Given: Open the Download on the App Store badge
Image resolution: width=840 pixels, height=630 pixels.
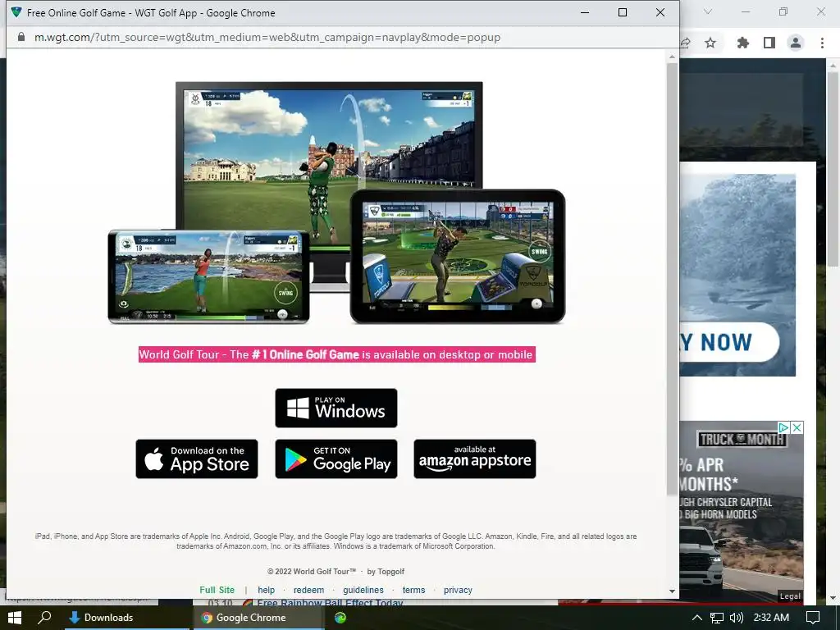Looking at the screenshot, I should point(197,459).
